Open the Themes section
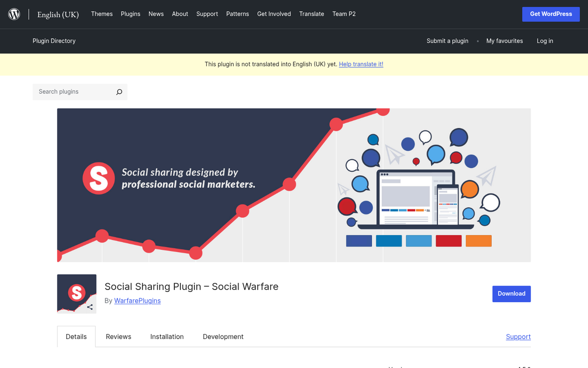Image resolution: width=588 pixels, height=368 pixels. [x=101, y=14]
